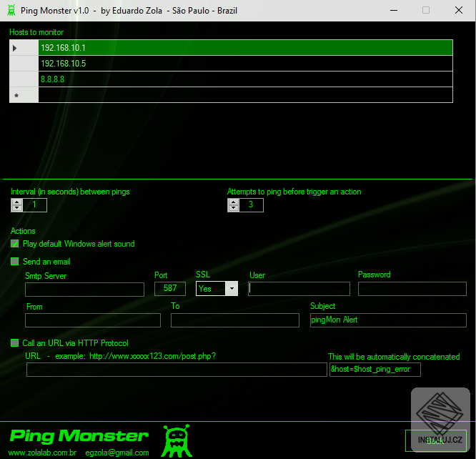Click the interval seconds value field
The image size is (476, 459).
[34, 205]
